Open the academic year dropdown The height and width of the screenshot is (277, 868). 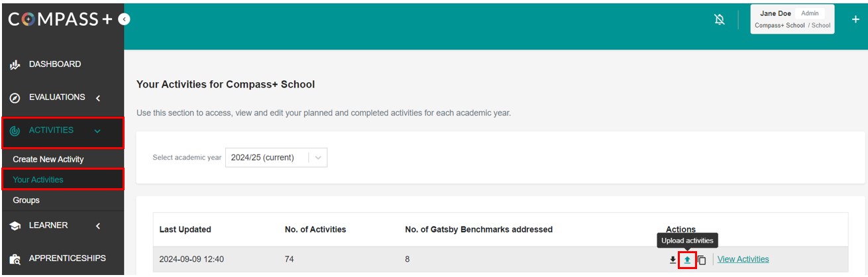click(276, 158)
